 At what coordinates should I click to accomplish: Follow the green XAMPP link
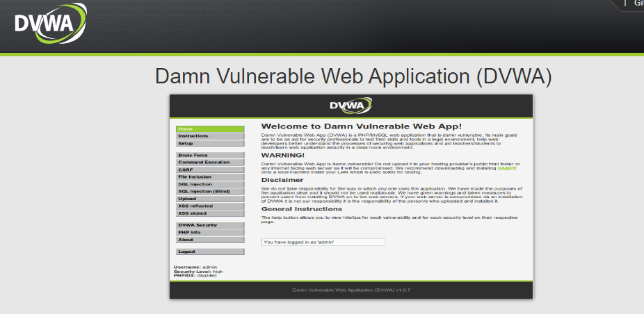pos(508,167)
